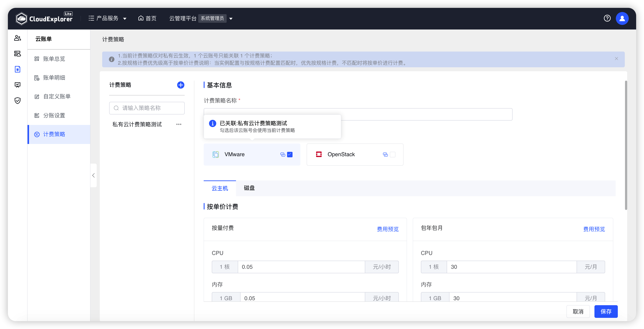This screenshot has width=644, height=329.
Task: Uncheck the VMware account checkbox
Action: (290, 154)
